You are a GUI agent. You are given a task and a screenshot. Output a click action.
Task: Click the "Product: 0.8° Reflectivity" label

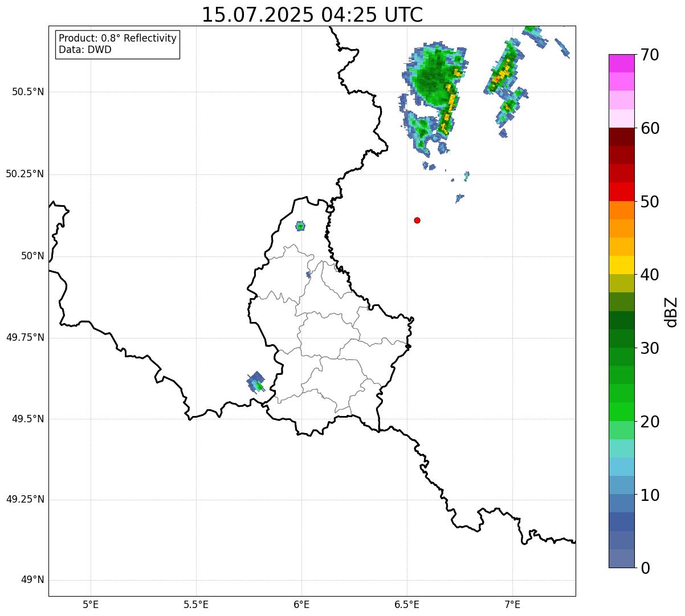coord(118,38)
